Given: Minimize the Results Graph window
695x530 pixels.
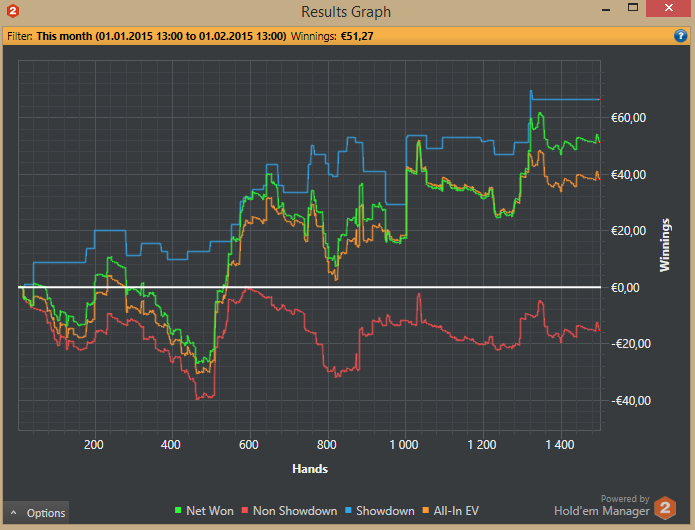Looking at the screenshot, I should (x=606, y=9).
